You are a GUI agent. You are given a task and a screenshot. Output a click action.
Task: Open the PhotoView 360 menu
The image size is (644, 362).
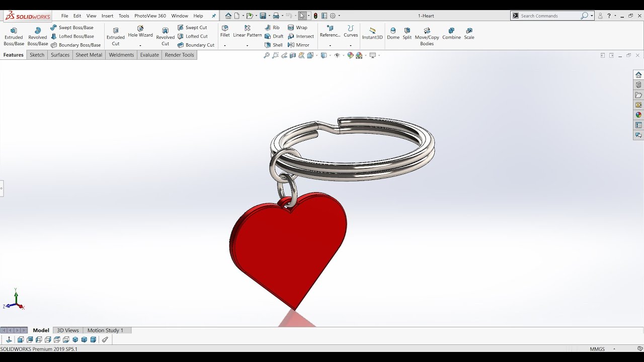[150, 16]
